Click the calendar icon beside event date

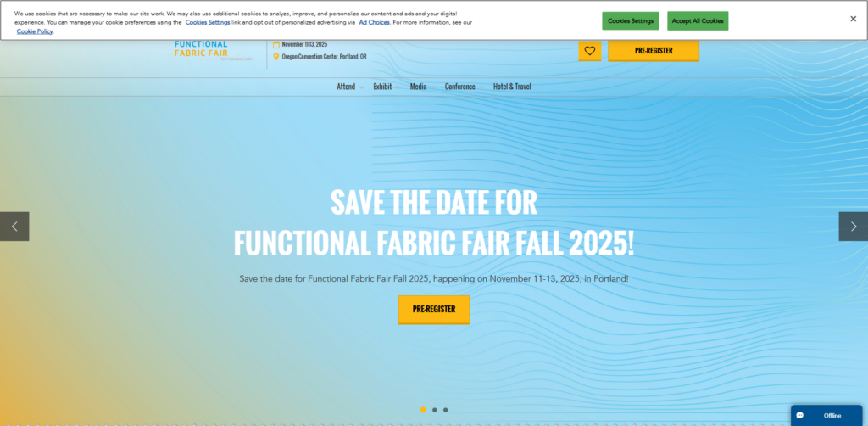276,44
